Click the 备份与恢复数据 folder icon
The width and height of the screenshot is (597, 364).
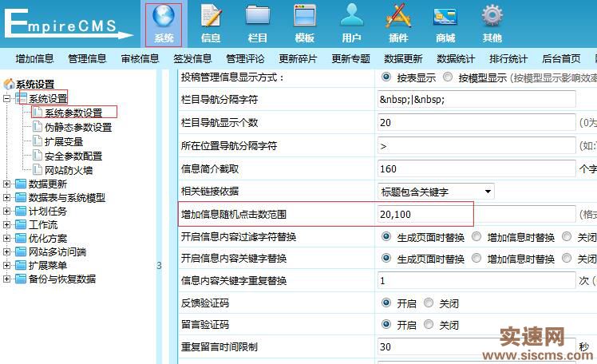tap(21, 279)
